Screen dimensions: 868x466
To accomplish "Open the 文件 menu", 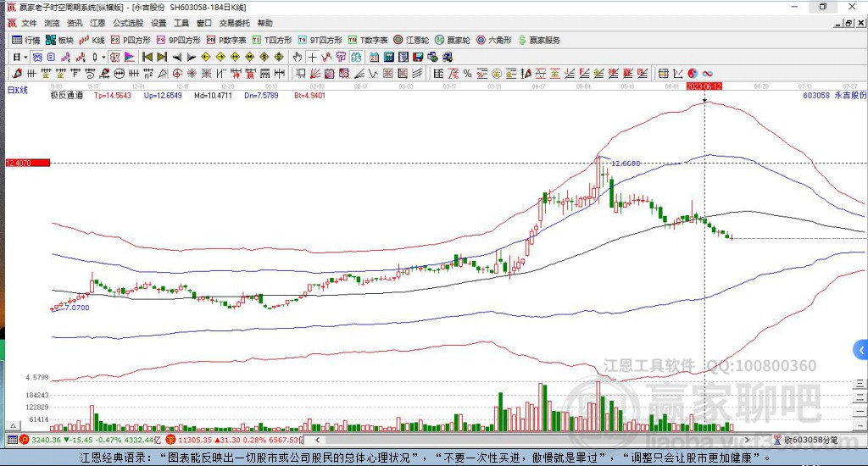I will (x=29, y=23).
